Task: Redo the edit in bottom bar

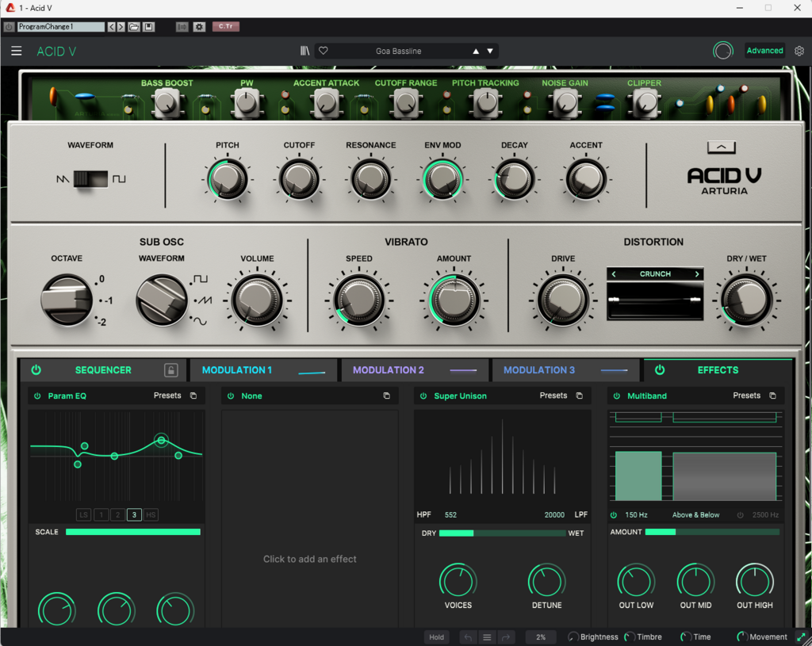Action: 506,637
